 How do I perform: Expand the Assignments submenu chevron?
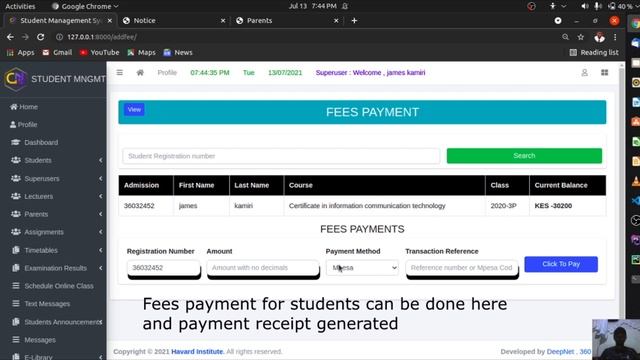coord(100,232)
